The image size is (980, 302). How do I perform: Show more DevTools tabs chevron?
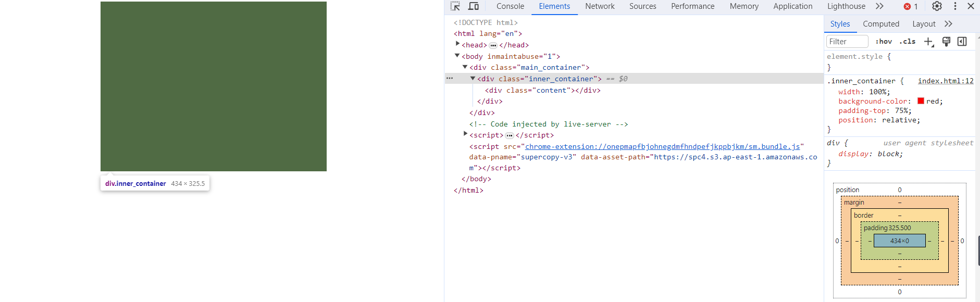point(879,6)
